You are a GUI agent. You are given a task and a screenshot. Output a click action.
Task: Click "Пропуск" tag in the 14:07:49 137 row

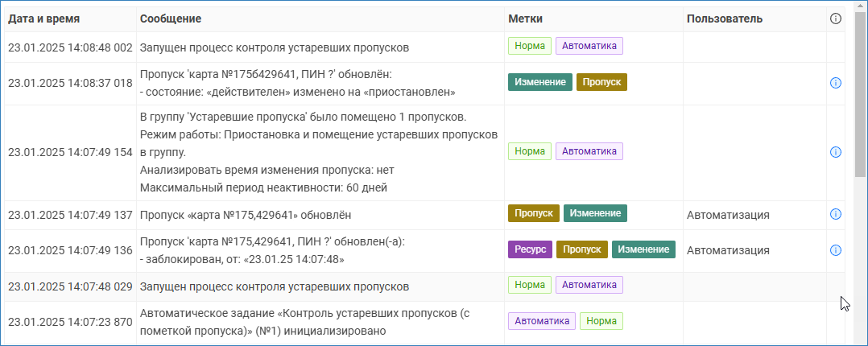[533, 213]
